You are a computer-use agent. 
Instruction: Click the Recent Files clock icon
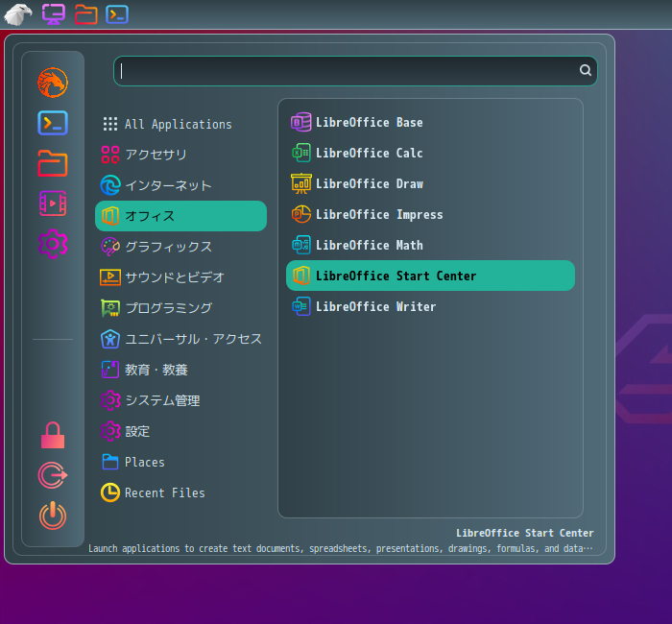click(x=110, y=492)
